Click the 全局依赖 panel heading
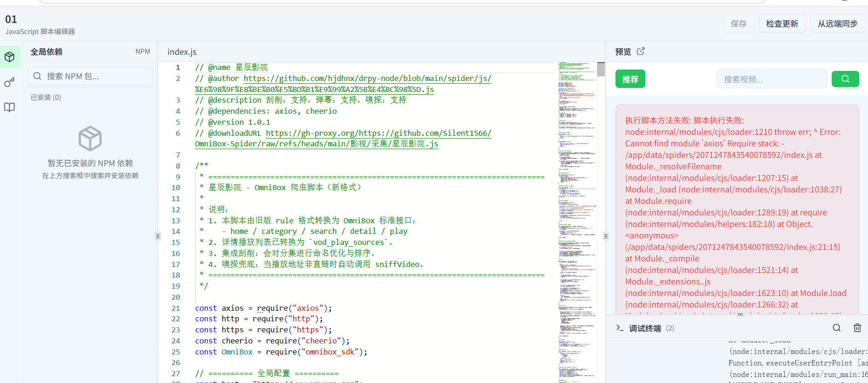 [x=46, y=52]
